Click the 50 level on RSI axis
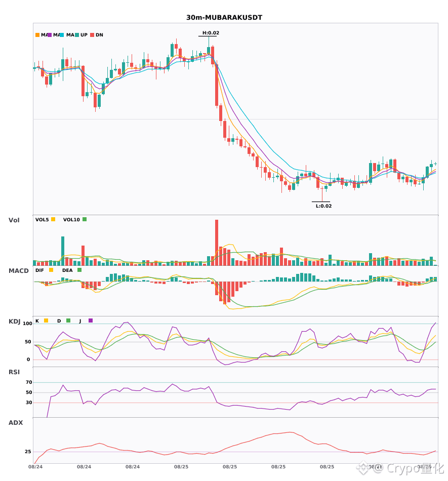Image resolution: width=448 pixels, height=481 pixels. pos(29,392)
